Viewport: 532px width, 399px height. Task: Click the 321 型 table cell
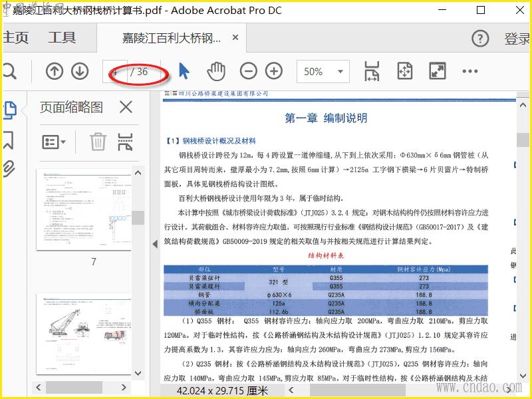[279, 282]
